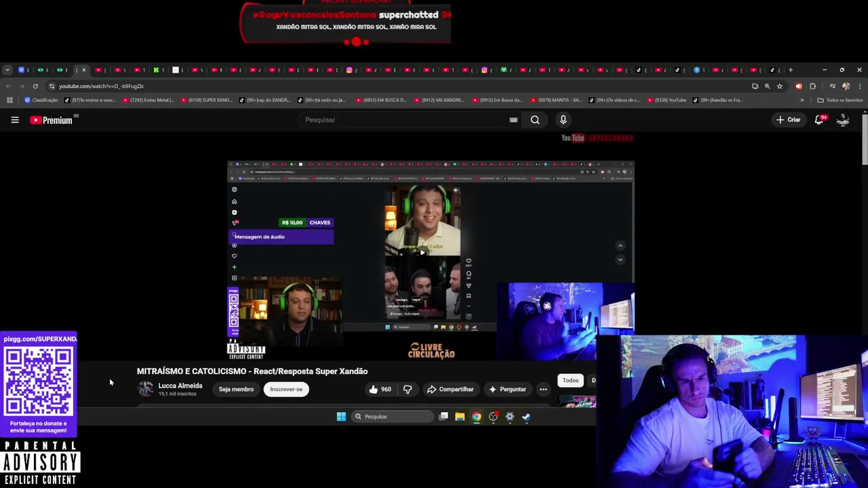Bookmark this page with star icon
The height and width of the screenshot is (488, 868).
coord(780,86)
